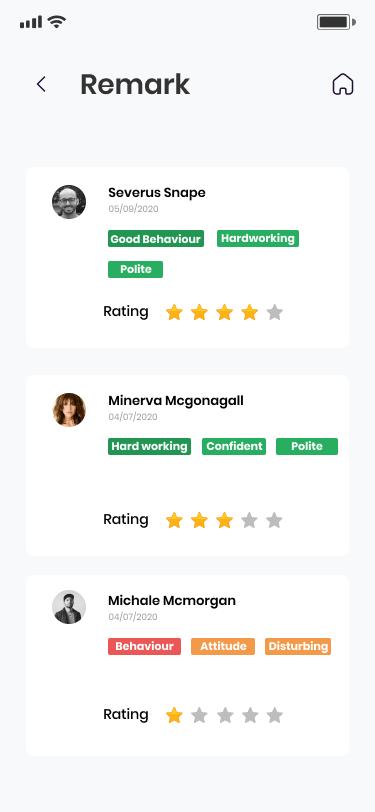
Task: Tap the Confident tag
Action: (x=234, y=446)
